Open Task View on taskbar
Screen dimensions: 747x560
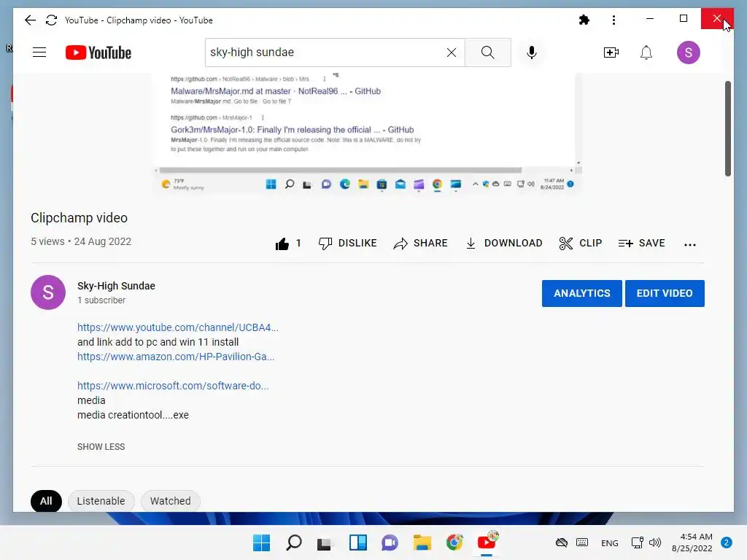[x=325, y=542]
